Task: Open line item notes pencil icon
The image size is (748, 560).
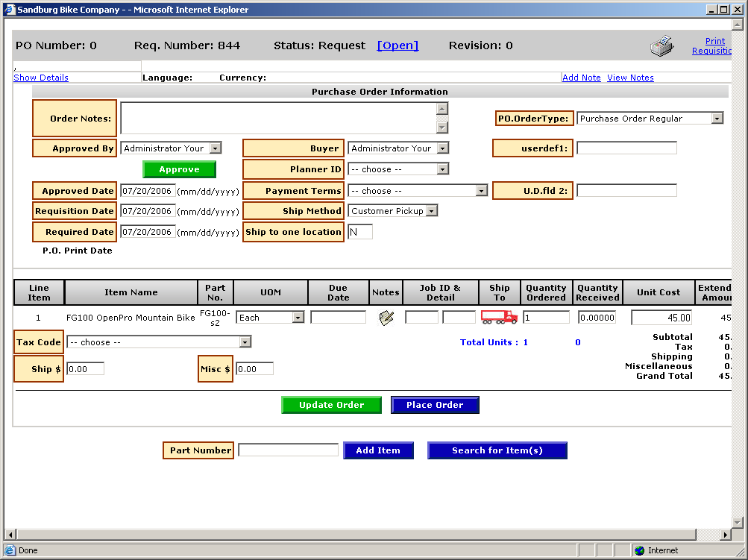Action: click(x=386, y=318)
